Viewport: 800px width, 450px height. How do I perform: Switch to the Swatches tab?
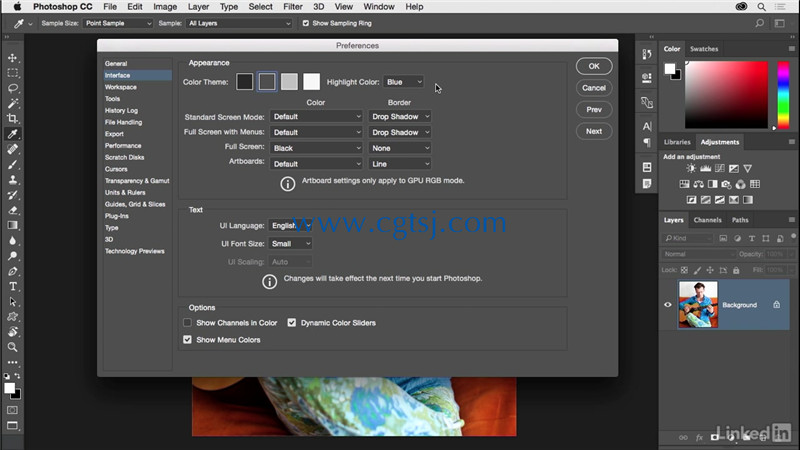[x=704, y=49]
